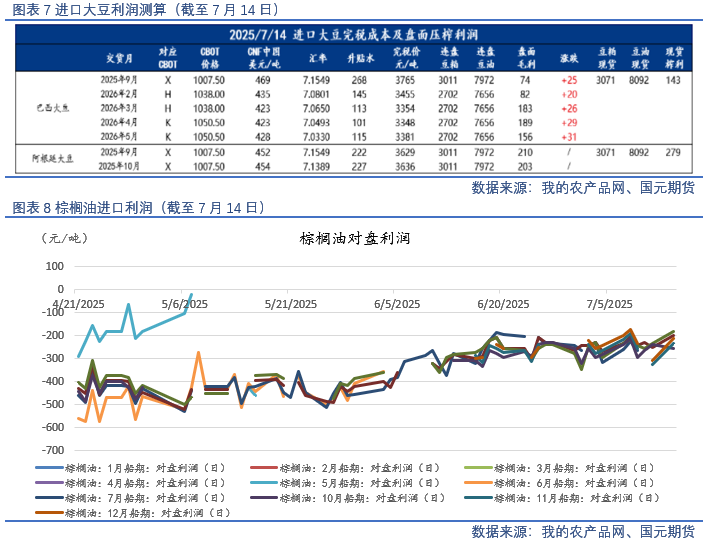708x541 pixels.
Task: Click the CNF value 435
Action: coord(263,94)
